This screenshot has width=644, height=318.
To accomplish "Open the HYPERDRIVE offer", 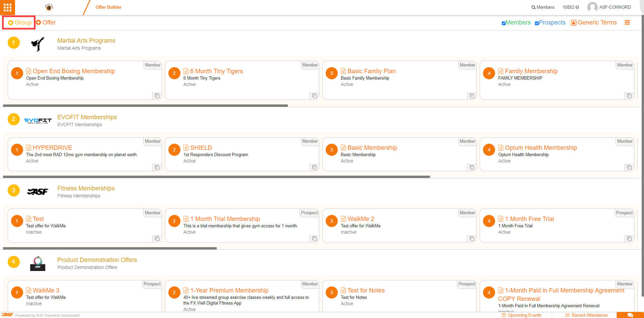I will (52, 148).
